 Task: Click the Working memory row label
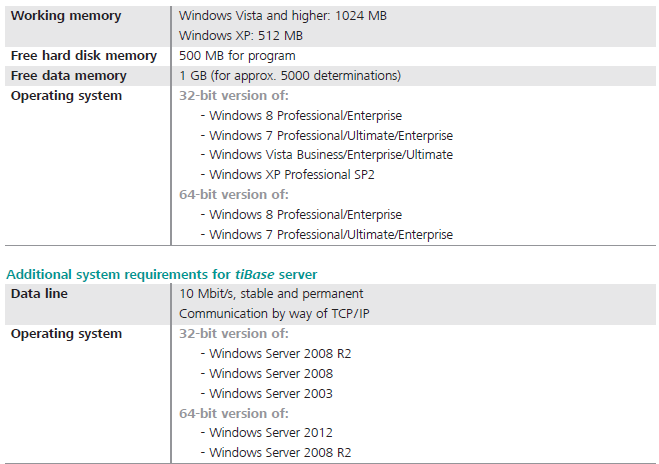[66, 16]
